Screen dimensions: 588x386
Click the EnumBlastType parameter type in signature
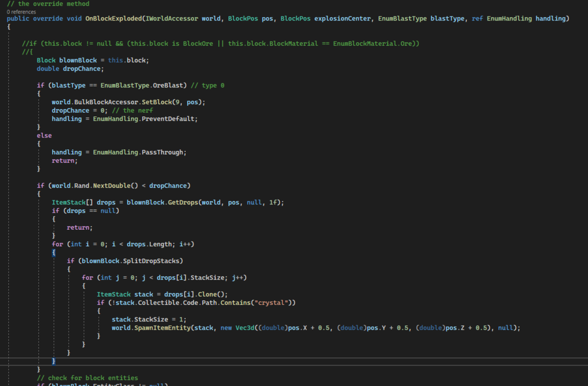[x=402, y=19]
